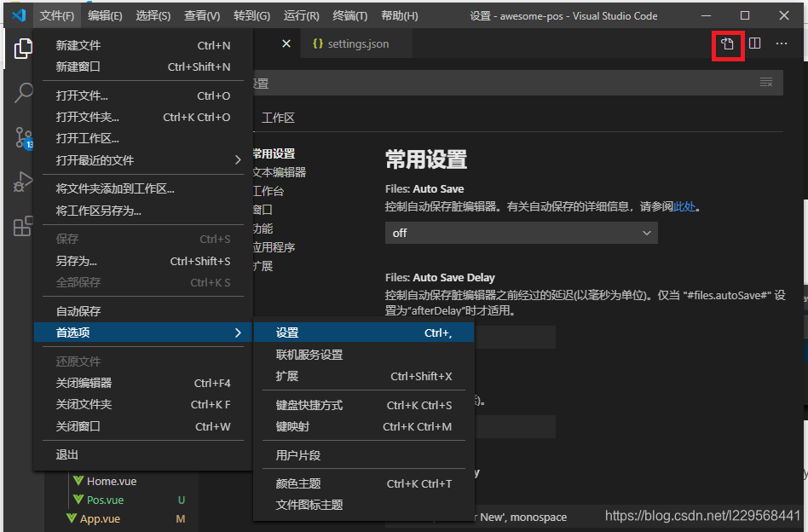Viewport: 808px width, 532px height.
Task: Open the 编辑(E) menu
Action: [105, 16]
